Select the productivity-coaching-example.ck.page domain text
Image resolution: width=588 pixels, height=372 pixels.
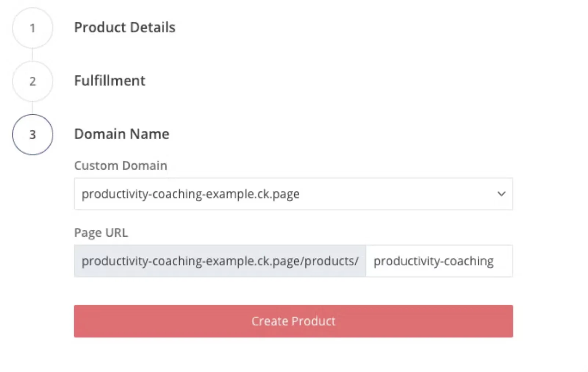(190, 194)
